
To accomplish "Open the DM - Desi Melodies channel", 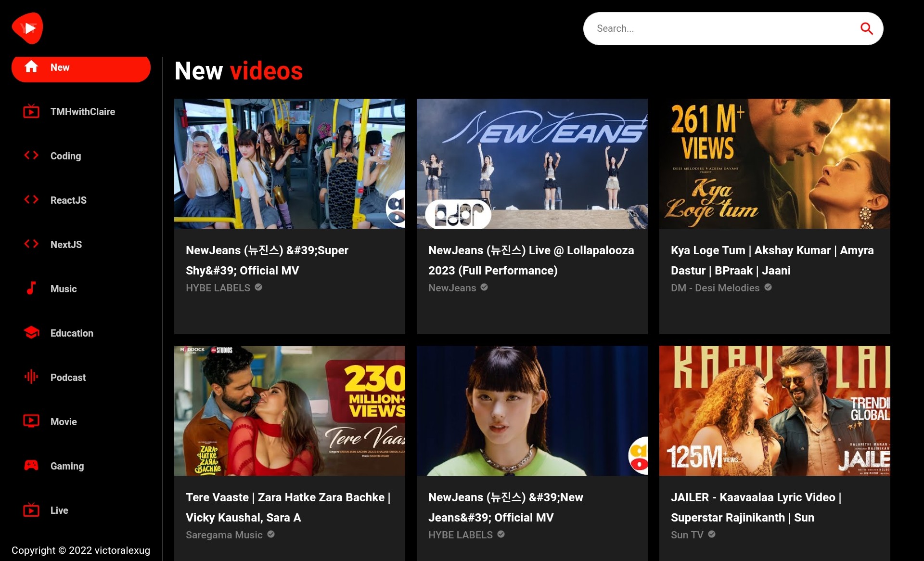I will [715, 288].
